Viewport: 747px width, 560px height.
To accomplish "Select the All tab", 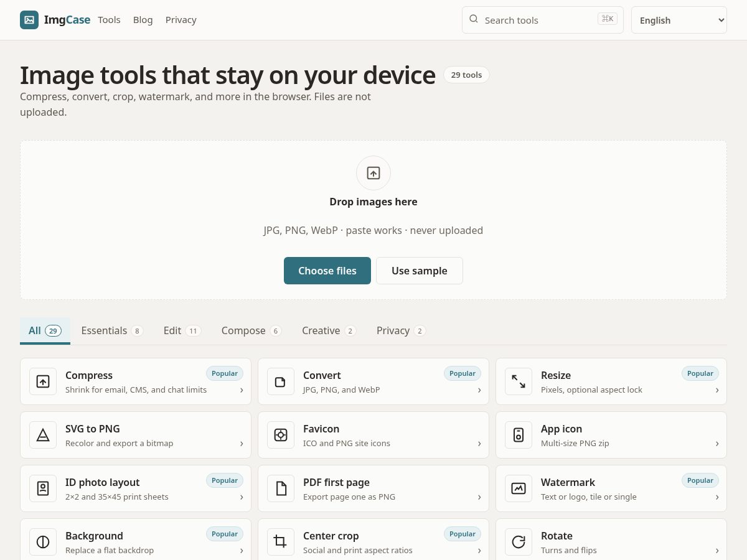I will [x=45, y=330].
